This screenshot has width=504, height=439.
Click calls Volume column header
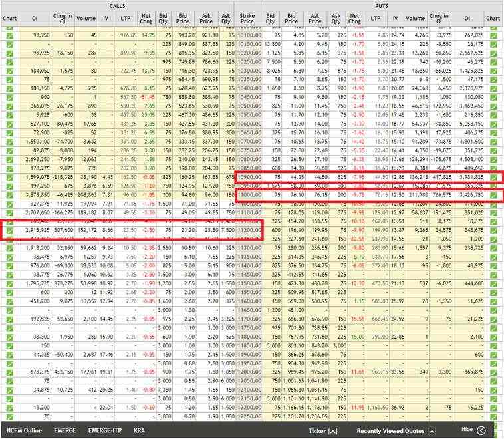(86, 19)
